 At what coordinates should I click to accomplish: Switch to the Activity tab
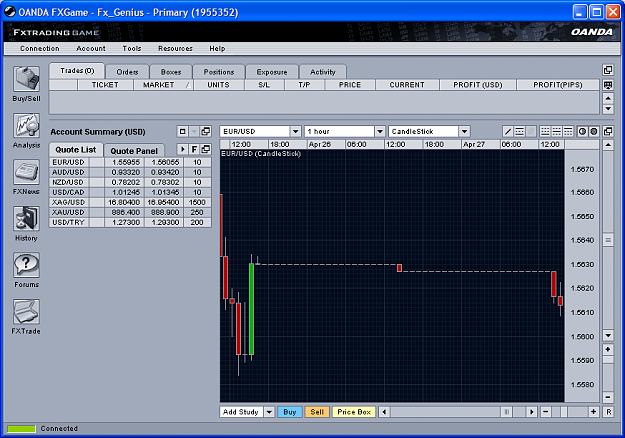(323, 72)
